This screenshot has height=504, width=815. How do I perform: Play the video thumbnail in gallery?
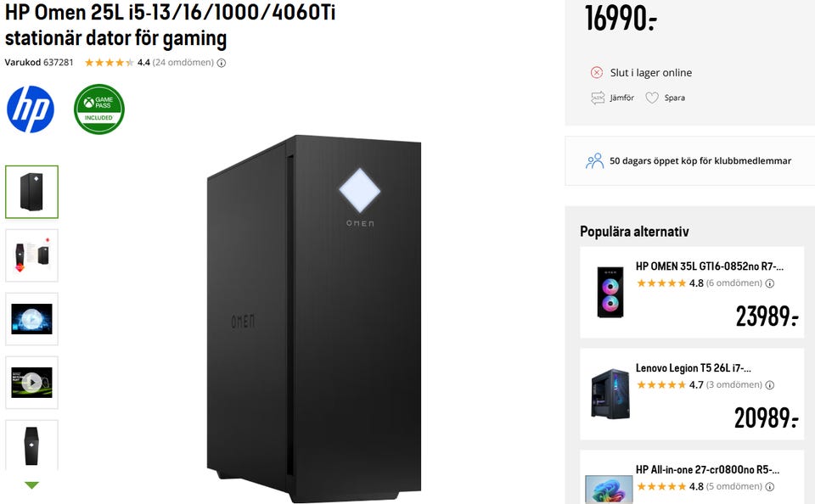[x=31, y=383]
